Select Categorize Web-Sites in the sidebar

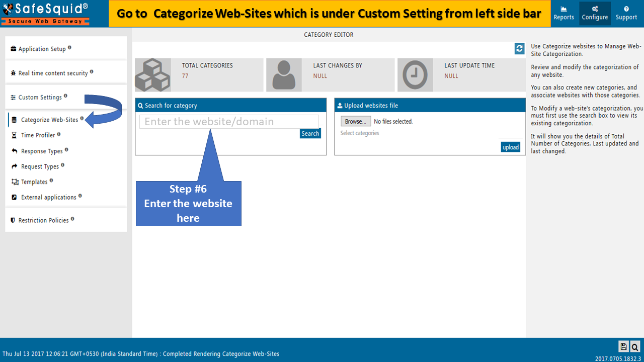(x=49, y=120)
